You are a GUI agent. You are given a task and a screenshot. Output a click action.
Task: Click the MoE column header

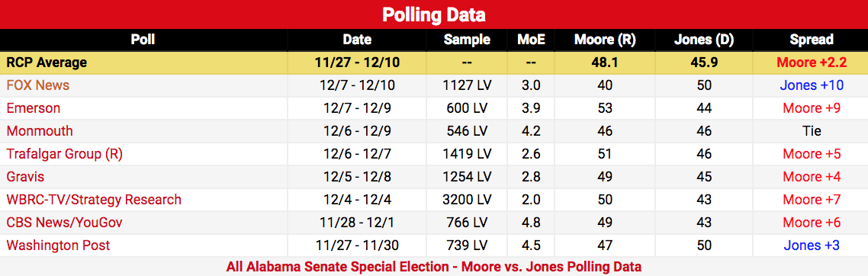tap(532, 40)
